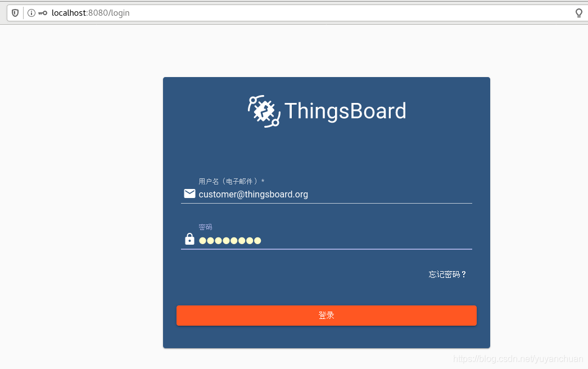The image size is (588, 369).
Task: Select the customer@thingsboard.org email text
Action: 254,194
